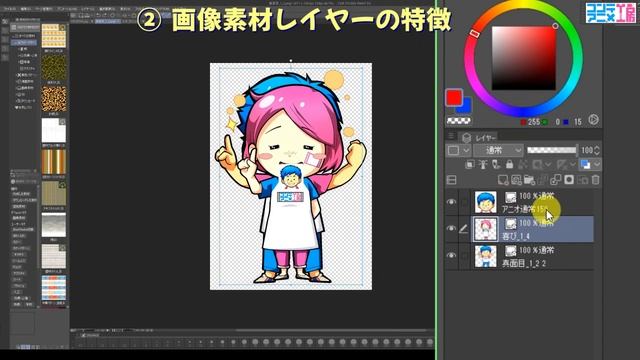
Task: Switch color space circular icon
Action: pos(593,120)
